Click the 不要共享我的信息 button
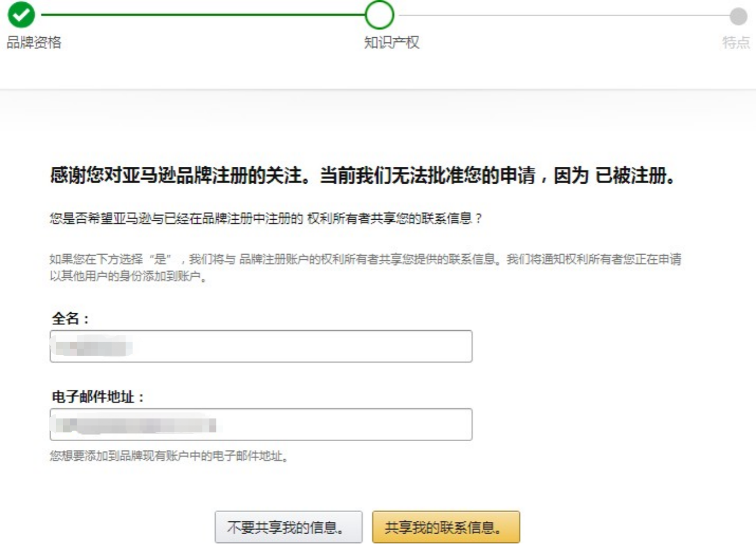Image resolution: width=756 pixels, height=544 pixels. point(288,527)
